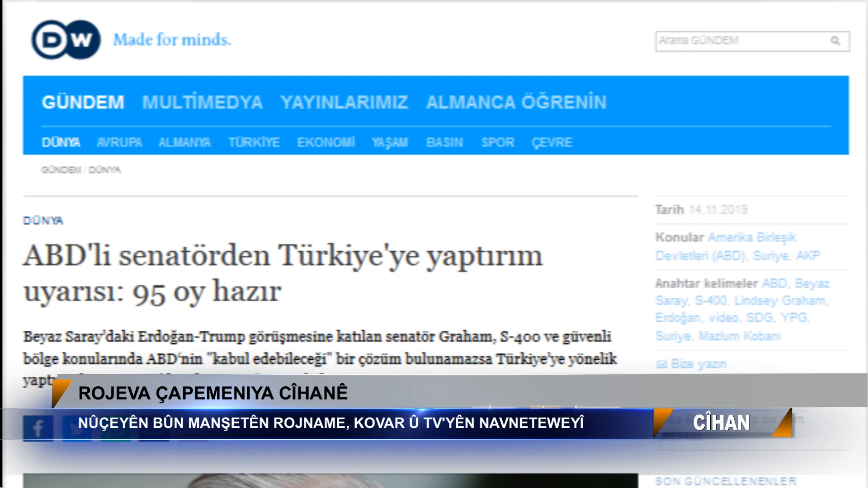The width and height of the screenshot is (868, 488).
Task: Open ALMANCA ÖĞRENİN menu
Action: click(516, 102)
